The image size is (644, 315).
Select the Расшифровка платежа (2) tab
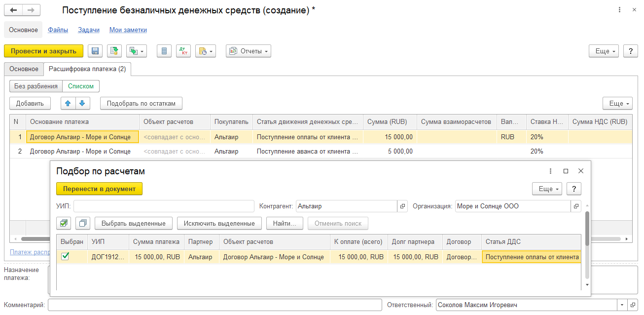[87, 69]
